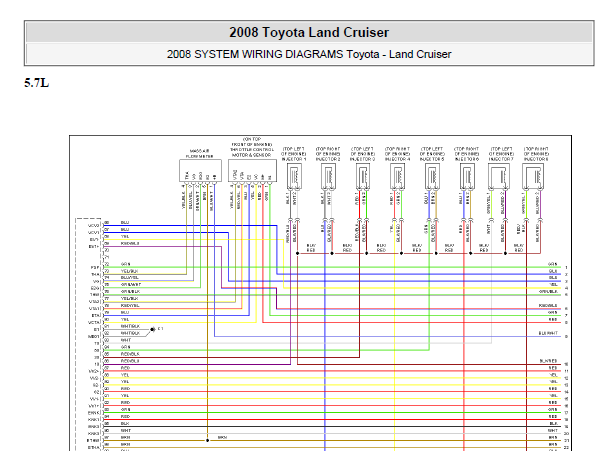
Task: Click the "BLU/WHT" label on the right edge
Action: [x=548, y=333]
